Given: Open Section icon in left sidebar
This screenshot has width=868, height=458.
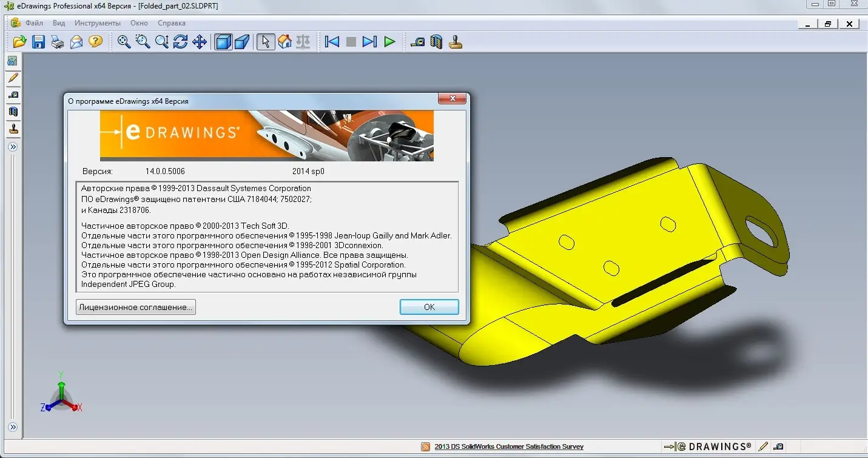Looking at the screenshot, I should coord(13,112).
